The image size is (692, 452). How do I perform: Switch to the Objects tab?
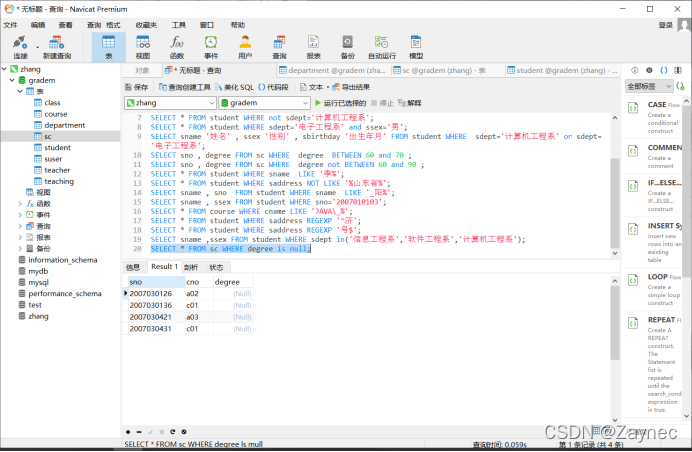(x=142, y=70)
